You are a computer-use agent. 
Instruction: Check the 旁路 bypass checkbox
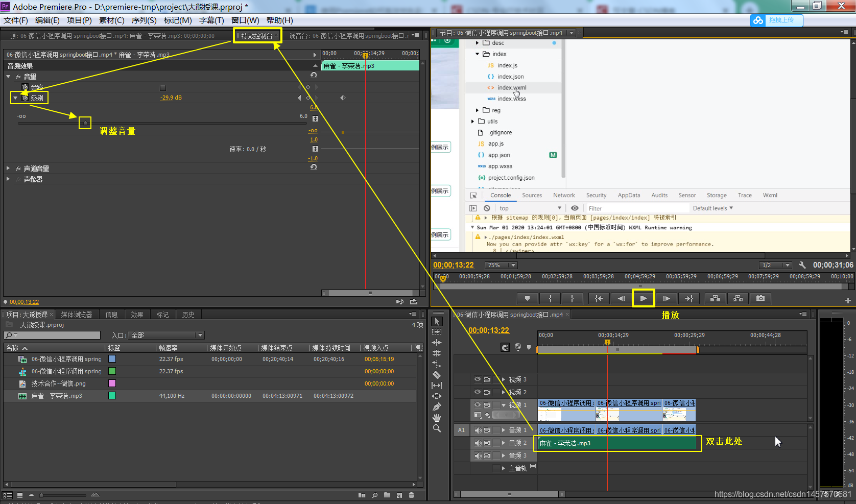[x=163, y=87]
